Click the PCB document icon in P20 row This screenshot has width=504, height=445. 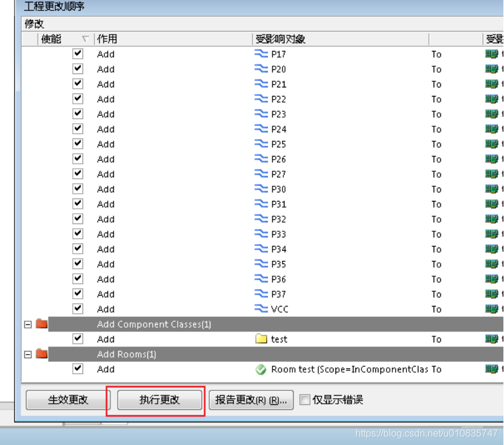point(491,69)
